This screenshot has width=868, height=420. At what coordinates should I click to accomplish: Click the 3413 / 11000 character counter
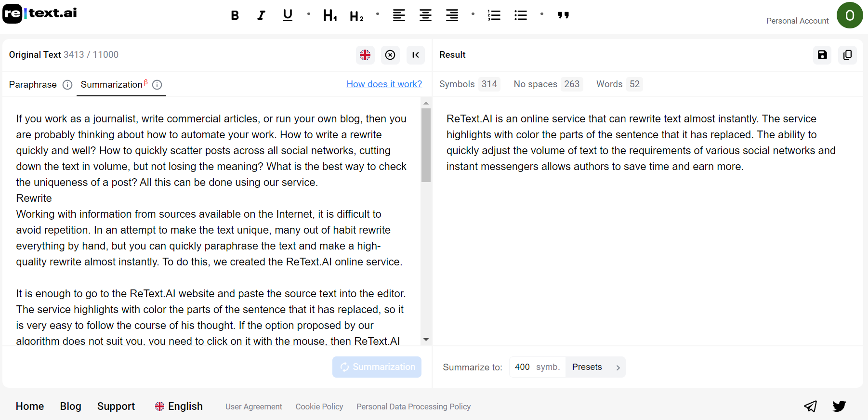(91, 55)
